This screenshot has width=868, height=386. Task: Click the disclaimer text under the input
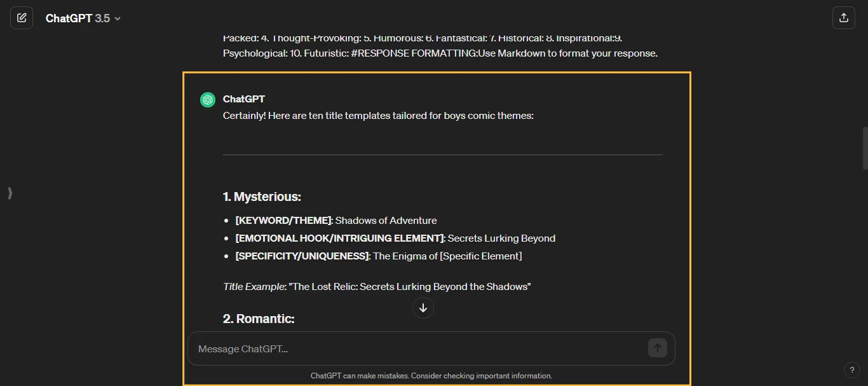[x=431, y=376]
